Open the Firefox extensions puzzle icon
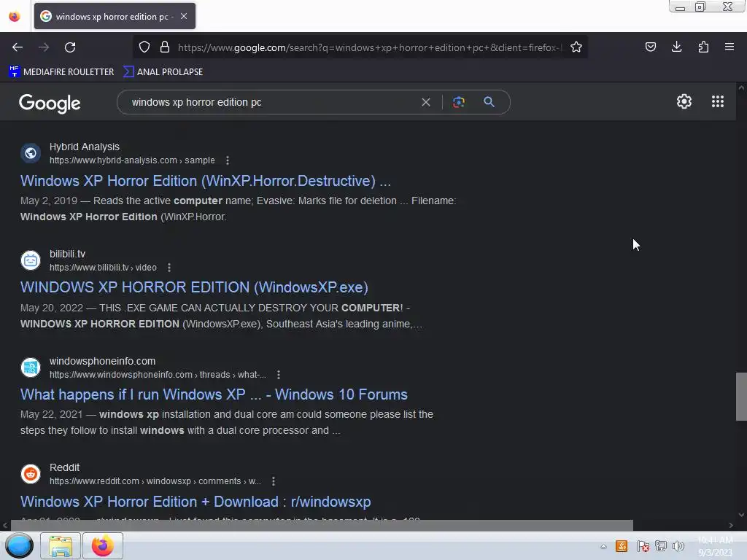The image size is (747, 560). point(703,47)
